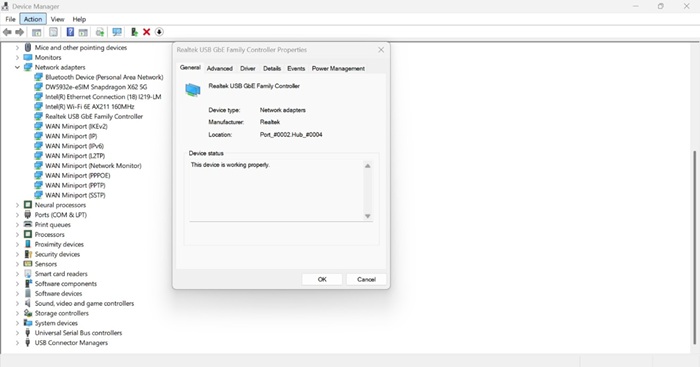Switch to the Events tab
Image resolution: width=700 pixels, height=367 pixels.
(x=296, y=68)
